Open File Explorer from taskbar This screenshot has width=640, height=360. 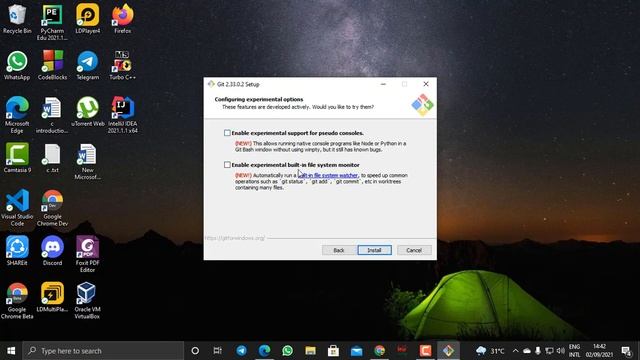[x=311, y=351]
